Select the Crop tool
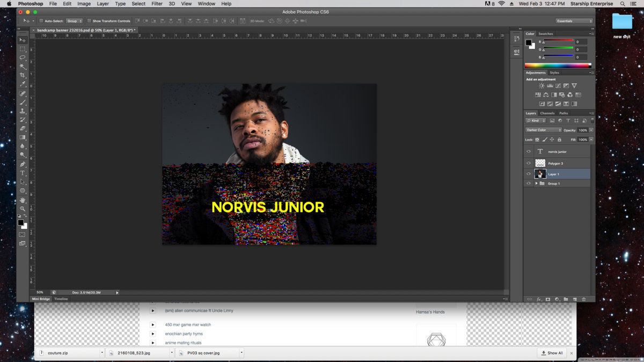The width and height of the screenshot is (644, 362). (23, 75)
